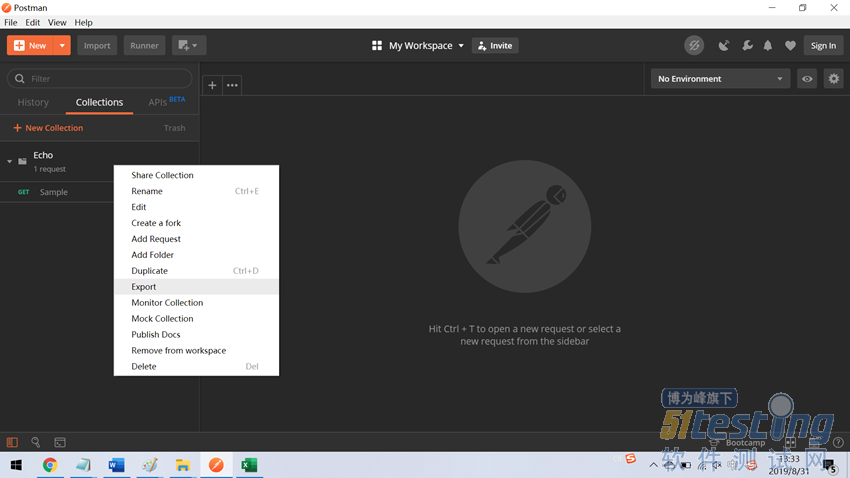Choose Rename in the context menu
850x478 pixels.
[x=196, y=191]
